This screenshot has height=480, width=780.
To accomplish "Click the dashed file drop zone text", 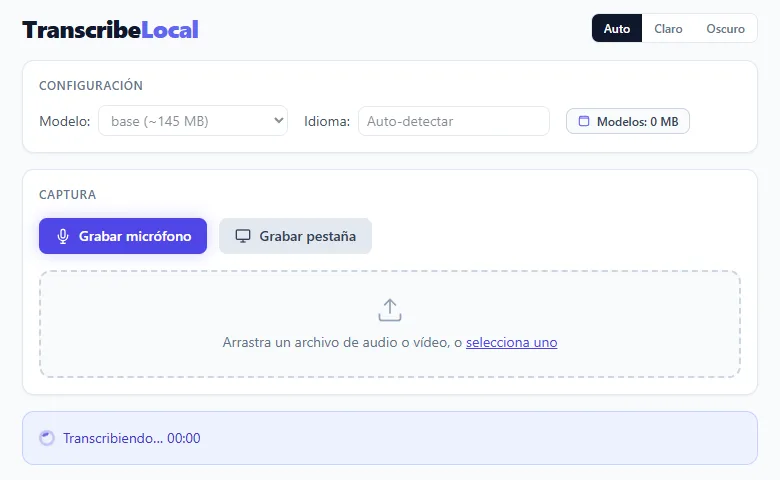I will (x=390, y=342).
